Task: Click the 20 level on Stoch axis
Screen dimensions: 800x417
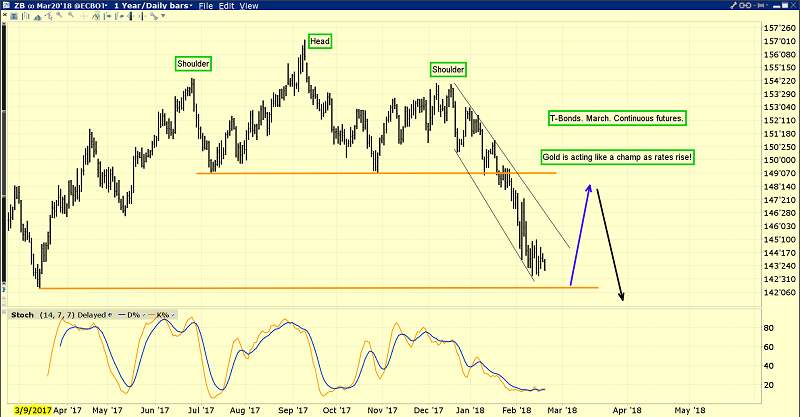Action: pos(768,385)
